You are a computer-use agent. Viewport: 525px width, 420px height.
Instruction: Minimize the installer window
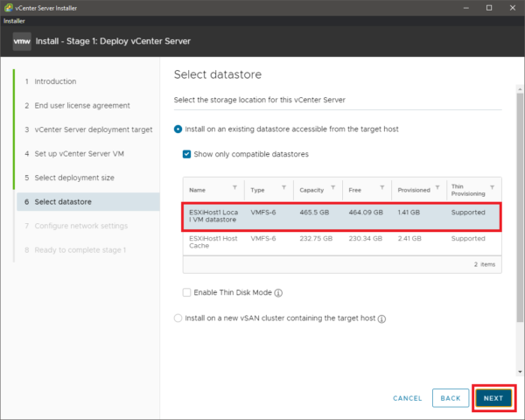point(466,8)
